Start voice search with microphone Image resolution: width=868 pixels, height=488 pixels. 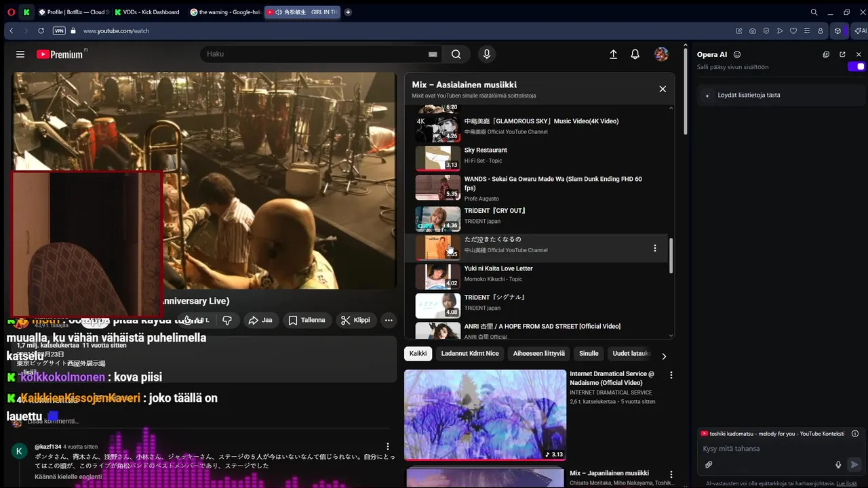[486, 54]
